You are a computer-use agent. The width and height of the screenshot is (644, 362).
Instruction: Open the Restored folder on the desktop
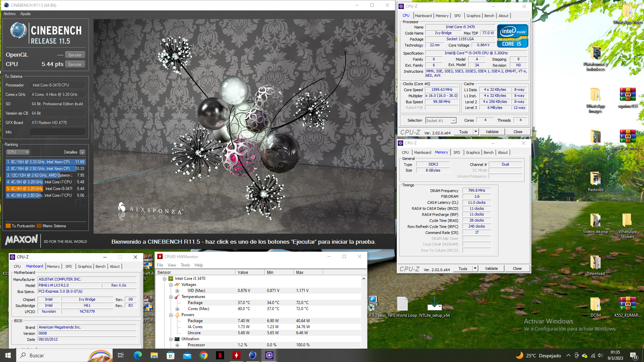tap(595, 181)
